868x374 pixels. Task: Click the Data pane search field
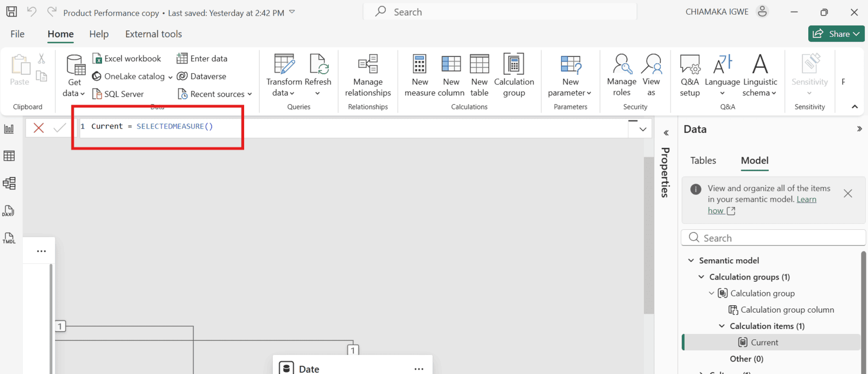(773, 238)
